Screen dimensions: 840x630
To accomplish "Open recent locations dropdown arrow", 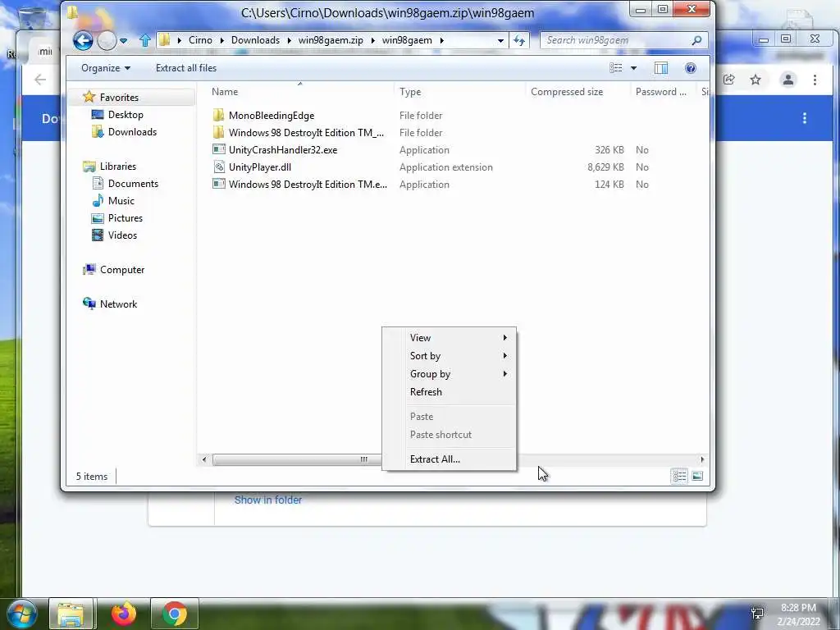I will point(123,40).
